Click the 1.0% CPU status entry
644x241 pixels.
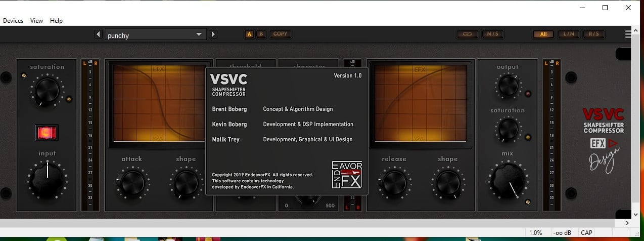[x=536, y=233]
